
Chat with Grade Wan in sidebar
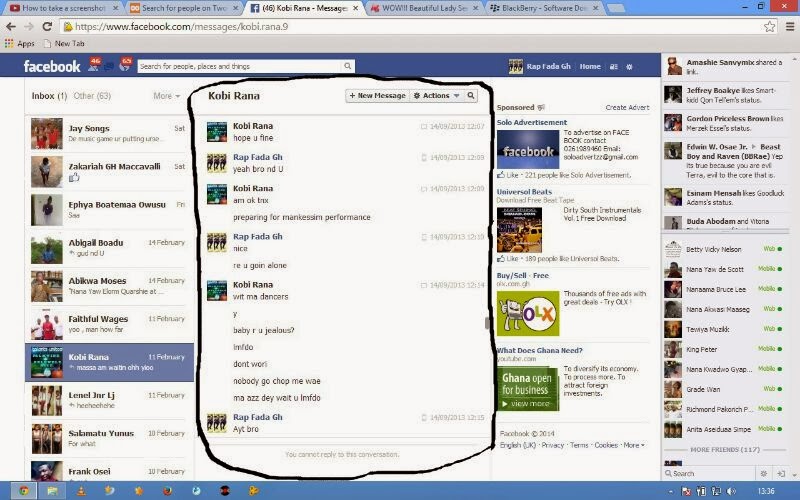coord(723,389)
